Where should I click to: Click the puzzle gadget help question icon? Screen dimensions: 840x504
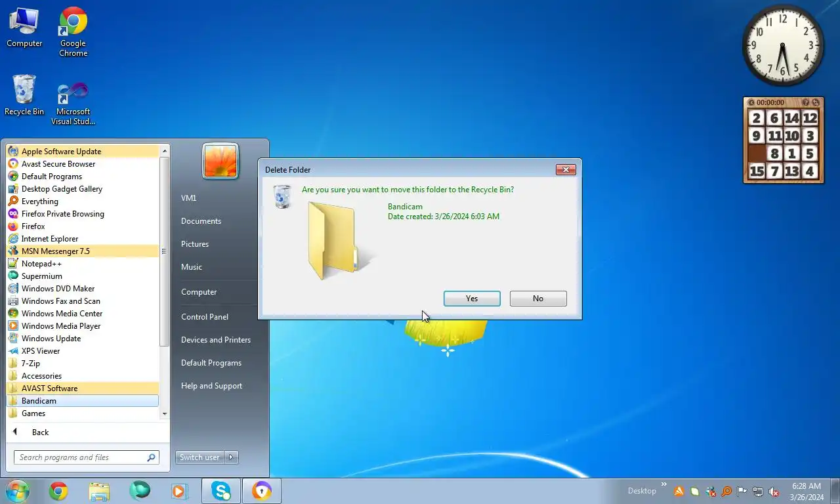click(x=806, y=102)
